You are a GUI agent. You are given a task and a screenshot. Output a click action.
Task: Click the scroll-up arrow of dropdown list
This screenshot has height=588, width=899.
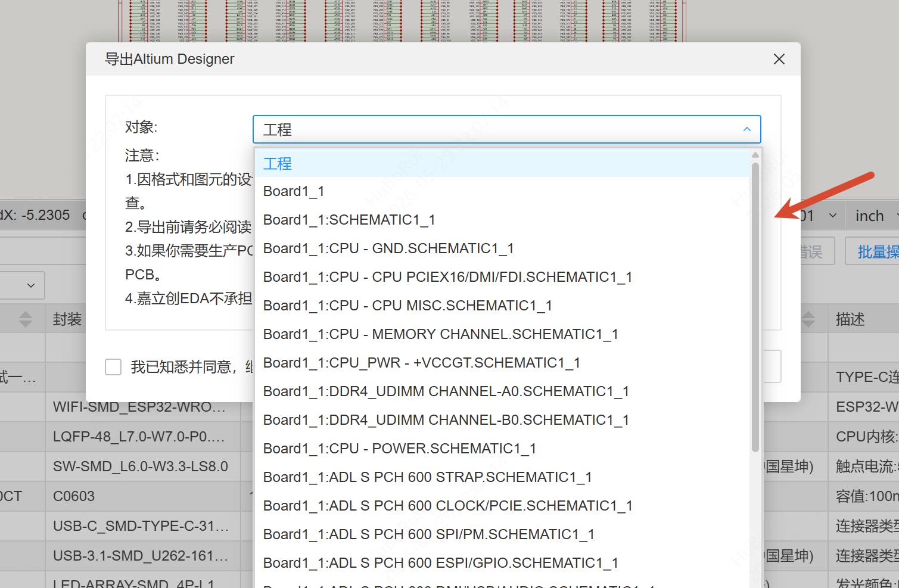pos(755,155)
